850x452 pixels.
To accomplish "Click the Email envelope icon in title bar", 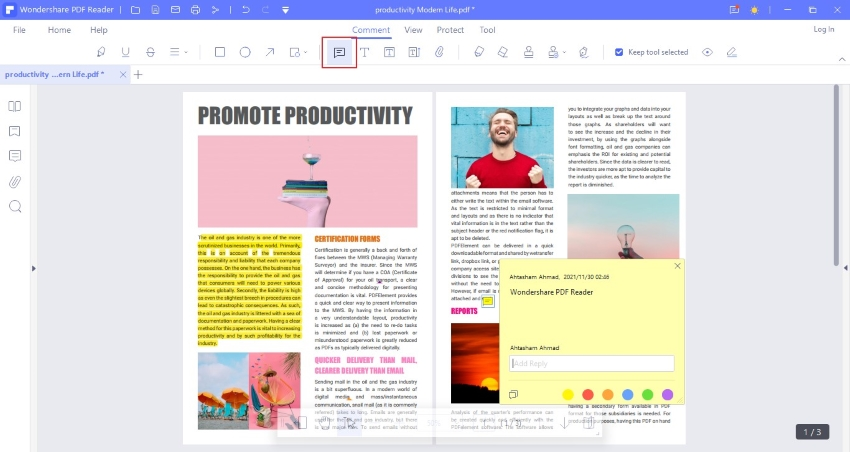I will click(x=175, y=10).
